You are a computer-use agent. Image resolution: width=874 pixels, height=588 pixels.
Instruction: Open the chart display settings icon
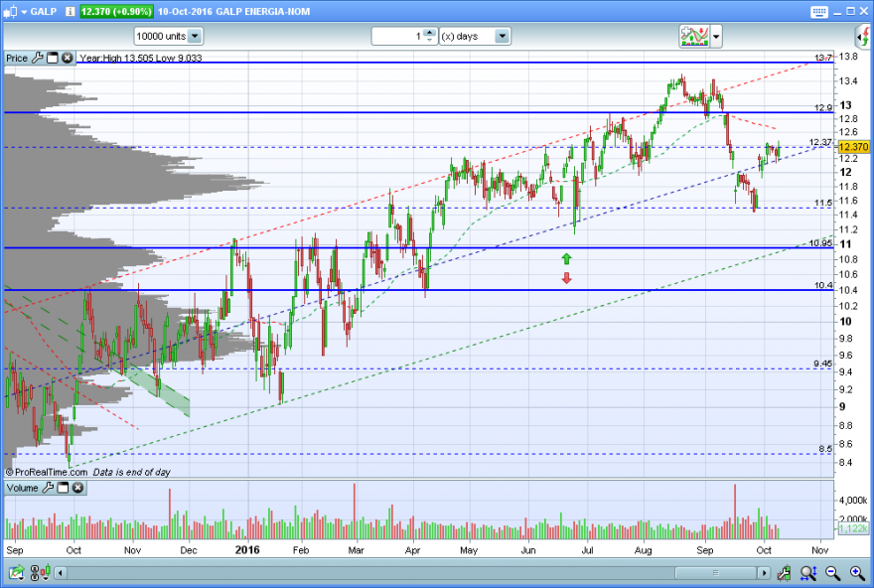41,572
